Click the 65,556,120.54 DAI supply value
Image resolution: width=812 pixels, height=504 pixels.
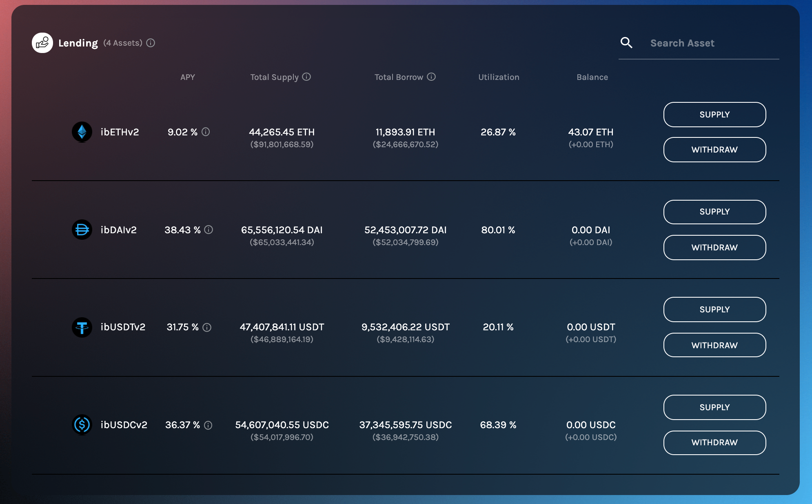click(x=282, y=230)
